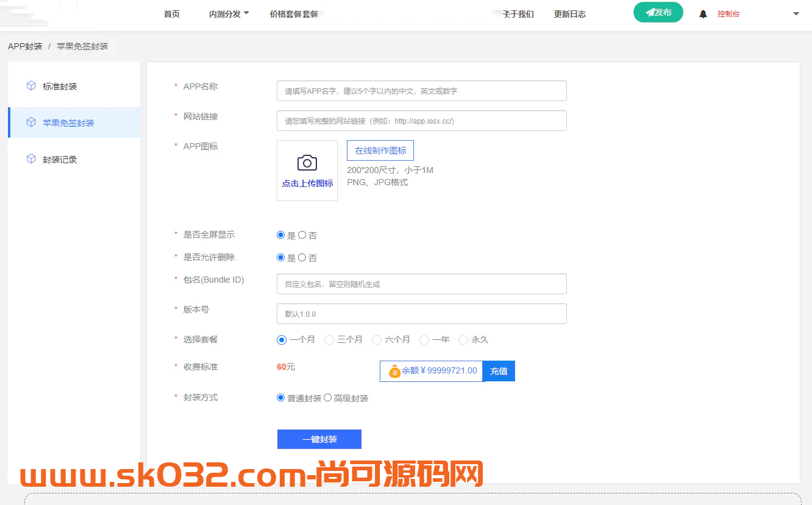Focus the 网站链接 input field
812x505 pixels.
coord(422,121)
